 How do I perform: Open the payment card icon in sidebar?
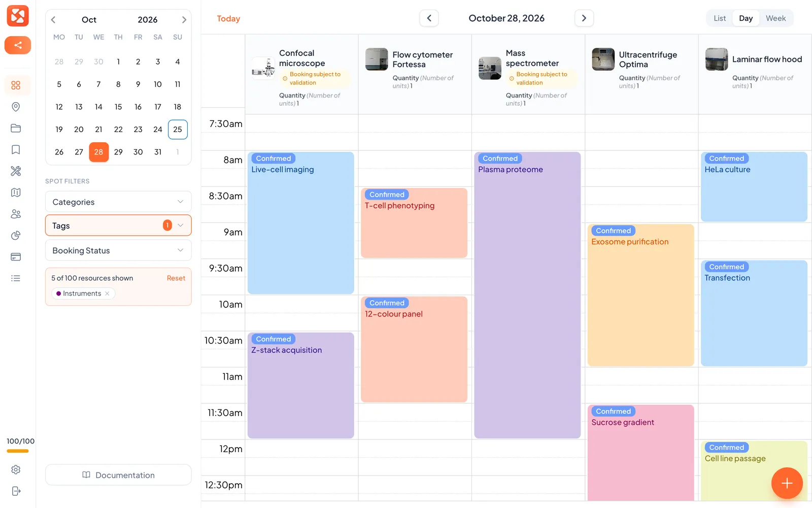point(16,257)
